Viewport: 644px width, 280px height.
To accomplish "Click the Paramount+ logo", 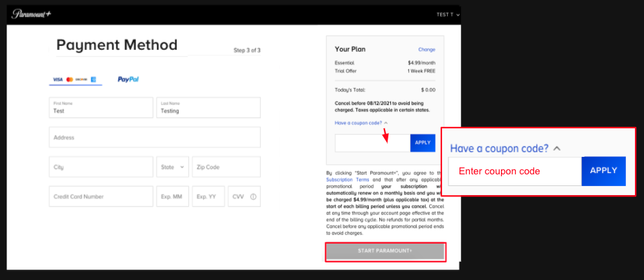I will (x=32, y=14).
